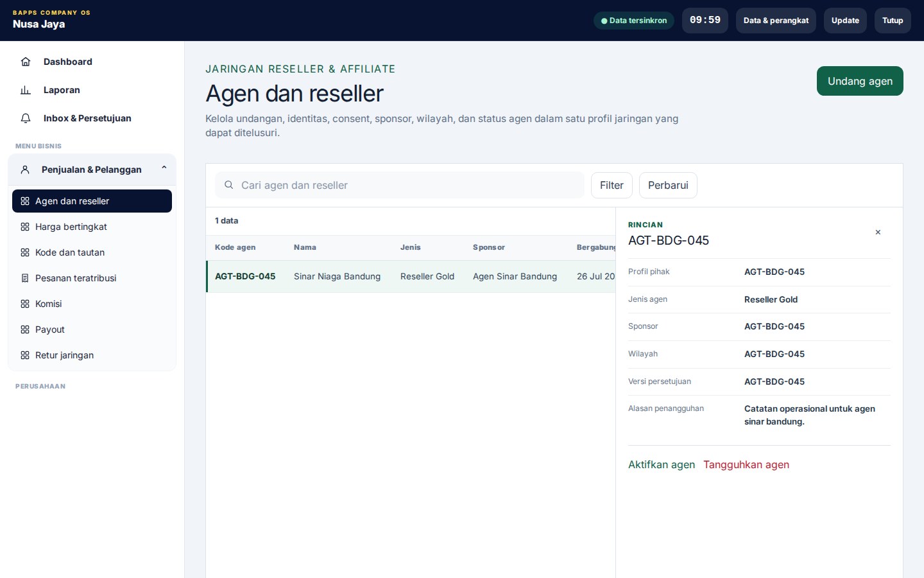
Task: Click the Alasan penangguhan note text
Action: 810,415
